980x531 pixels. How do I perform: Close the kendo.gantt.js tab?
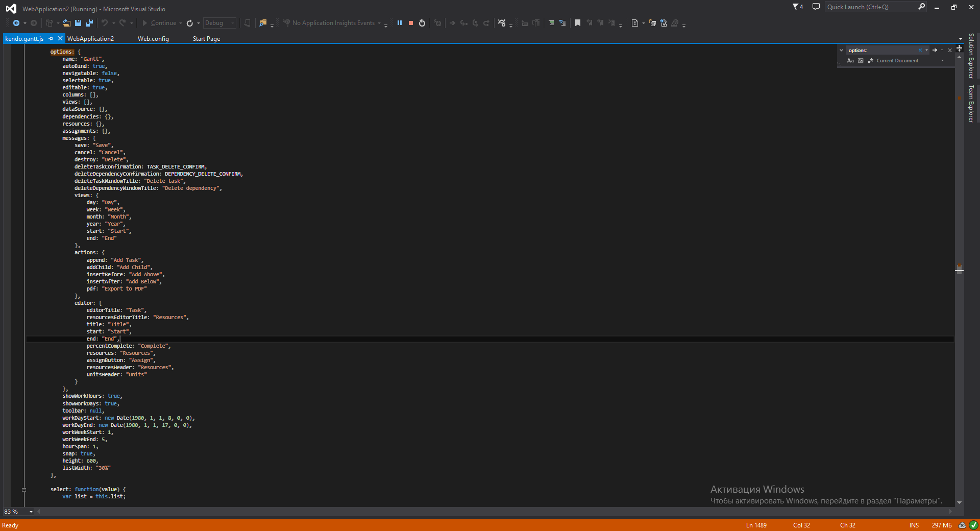tap(60, 39)
